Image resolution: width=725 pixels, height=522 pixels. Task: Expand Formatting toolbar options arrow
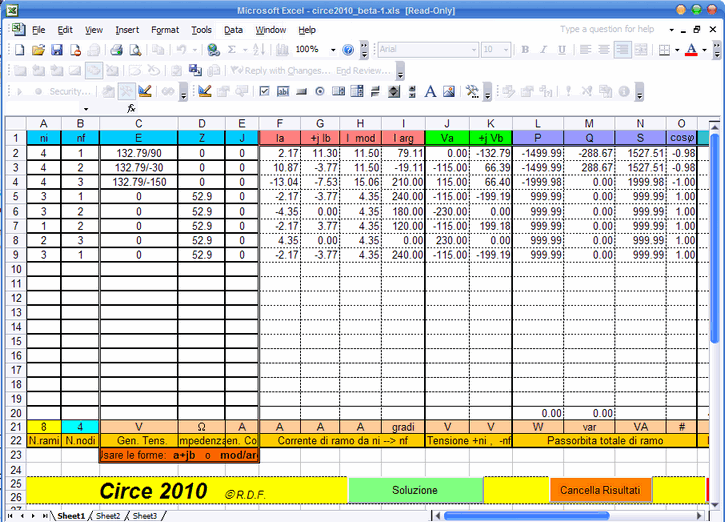click(x=717, y=49)
